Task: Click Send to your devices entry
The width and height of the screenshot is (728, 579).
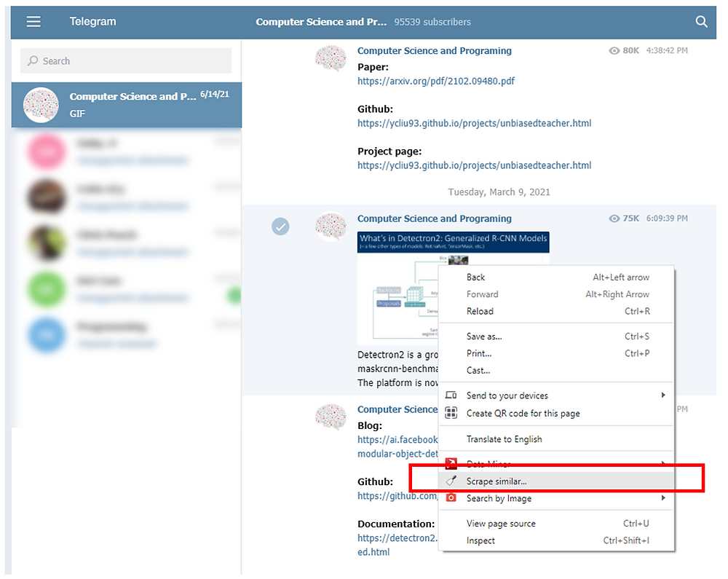Action: 556,395
